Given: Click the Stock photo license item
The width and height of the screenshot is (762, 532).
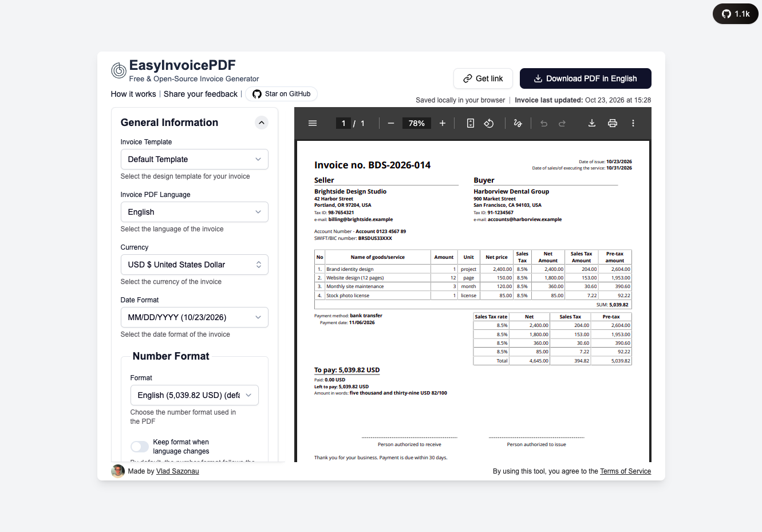Looking at the screenshot, I should (x=348, y=295).
